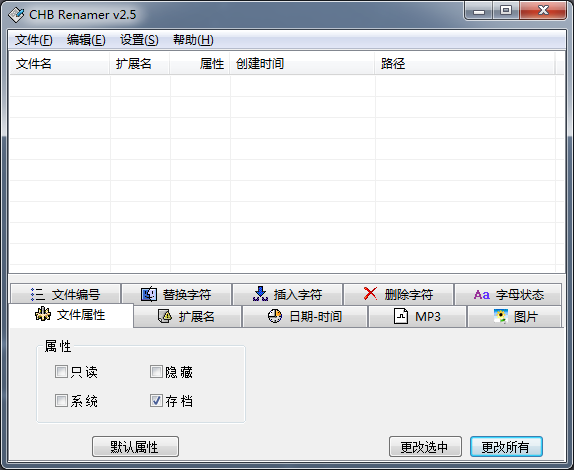Open the 删除字符 red X tab

[370, 294]
